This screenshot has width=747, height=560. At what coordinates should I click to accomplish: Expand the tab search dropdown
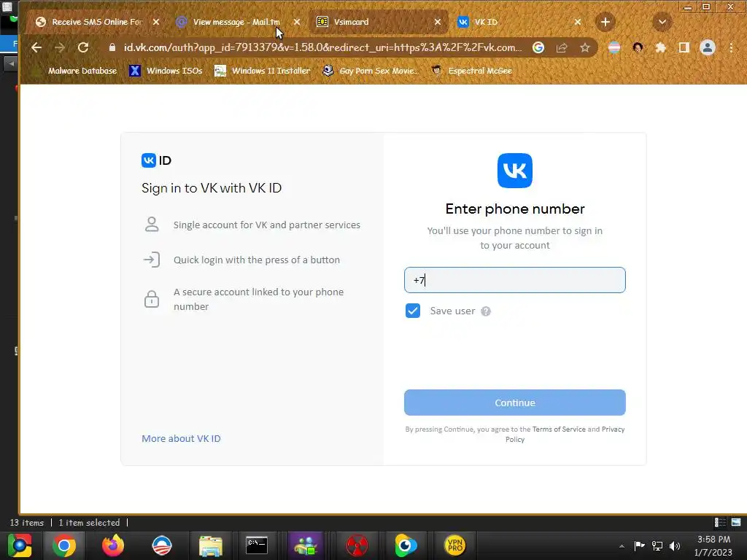click(x=662, y=22)
